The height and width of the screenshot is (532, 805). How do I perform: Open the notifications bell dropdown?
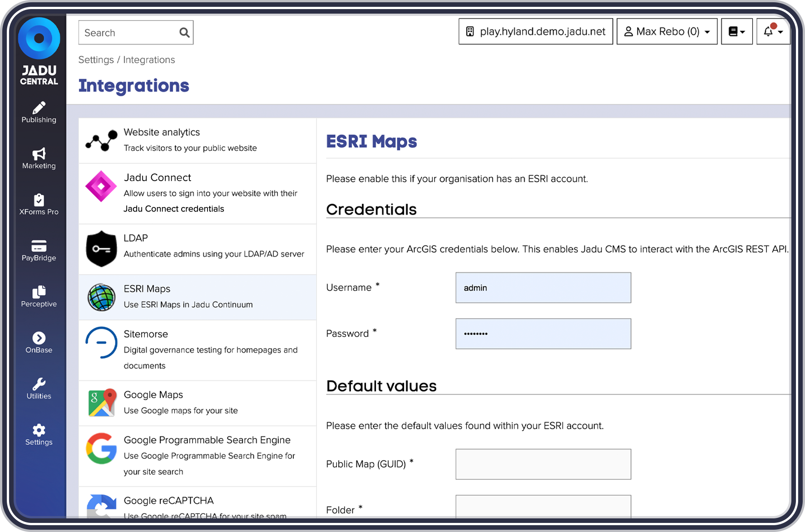[x=773, y=31]
